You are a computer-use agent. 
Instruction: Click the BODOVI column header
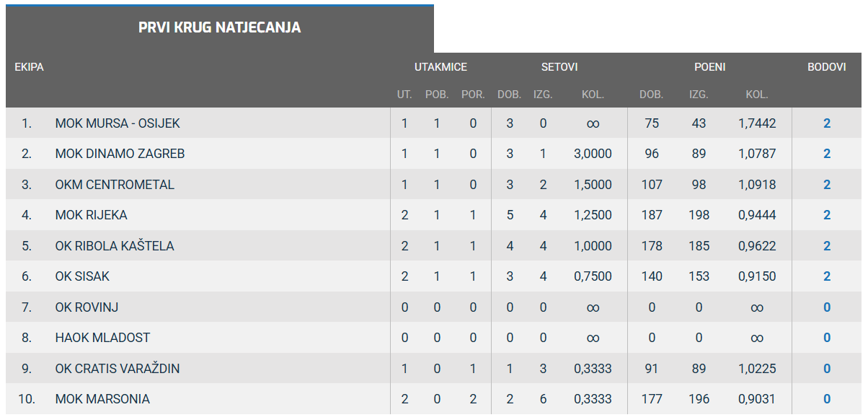(x=826, y=67)
